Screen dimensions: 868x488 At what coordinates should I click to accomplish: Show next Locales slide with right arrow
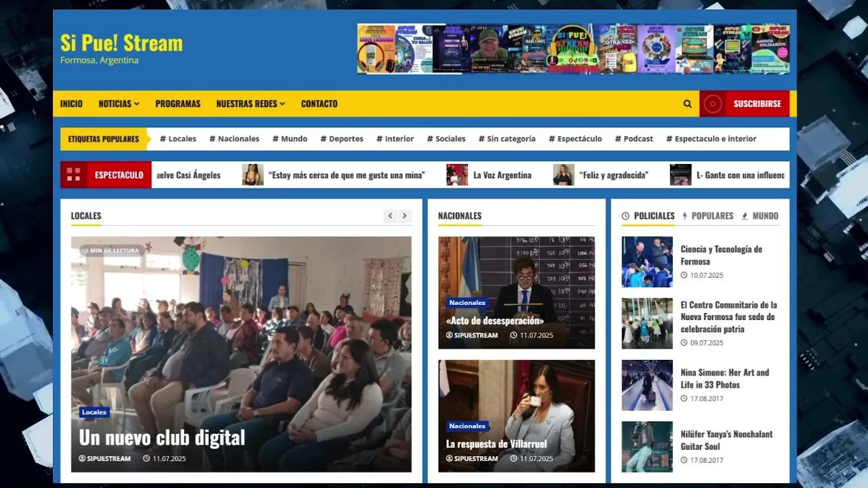click(405, 216)
